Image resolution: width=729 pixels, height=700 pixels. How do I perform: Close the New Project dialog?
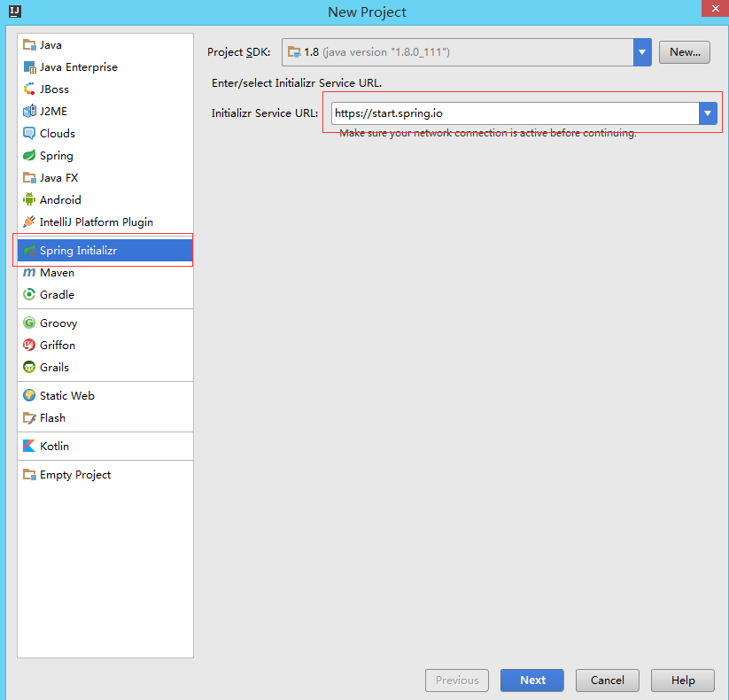tap(715, 8)
